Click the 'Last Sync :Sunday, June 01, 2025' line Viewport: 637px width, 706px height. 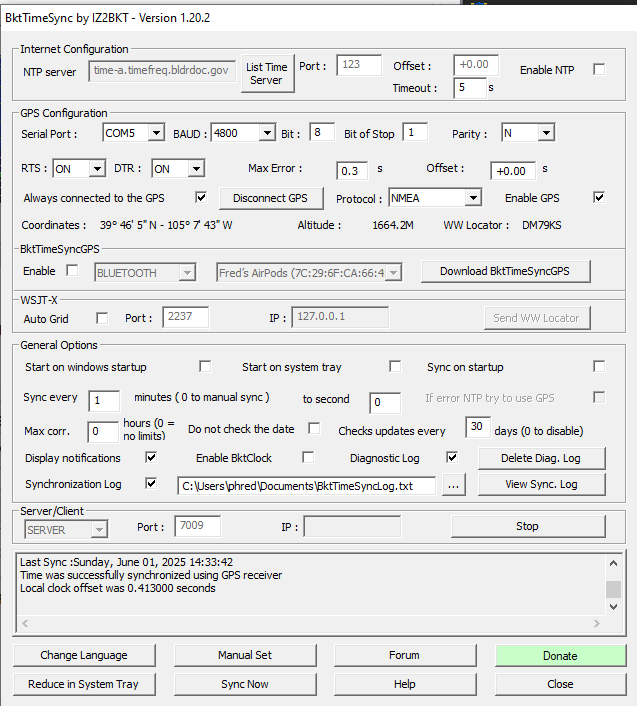pos(126,562)
